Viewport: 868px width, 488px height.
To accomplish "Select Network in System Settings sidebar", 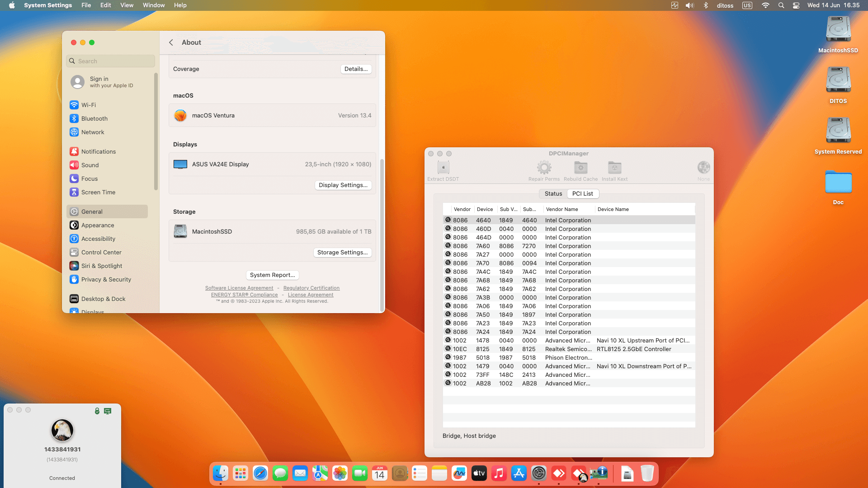I will [107, 132].
